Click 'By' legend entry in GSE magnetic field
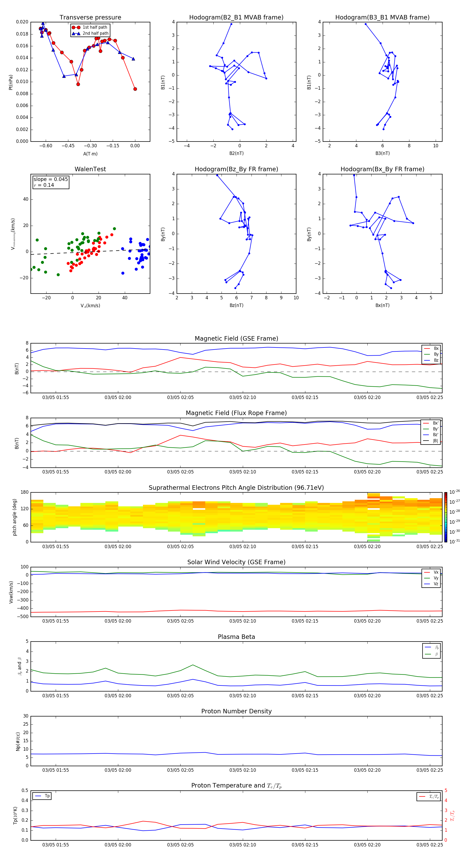 [x=431, y=355]
